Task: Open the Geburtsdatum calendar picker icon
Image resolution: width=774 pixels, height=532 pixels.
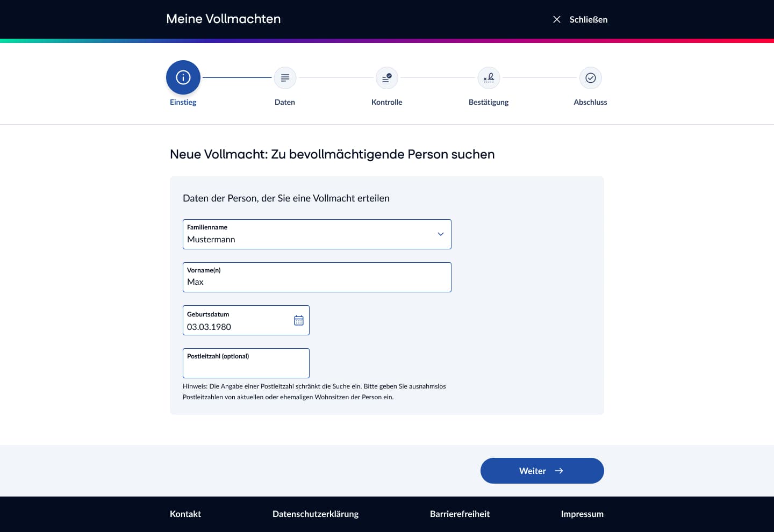Action: point(299,320)
